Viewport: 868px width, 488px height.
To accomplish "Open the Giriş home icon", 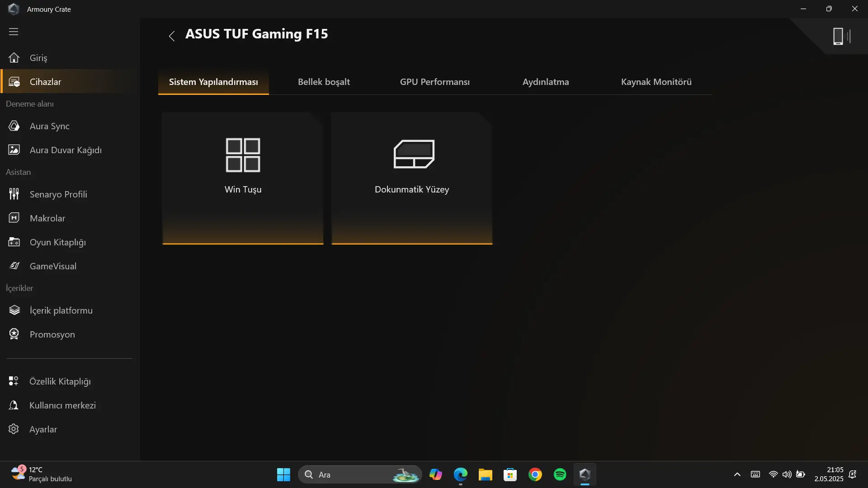I will click(14, 58).
